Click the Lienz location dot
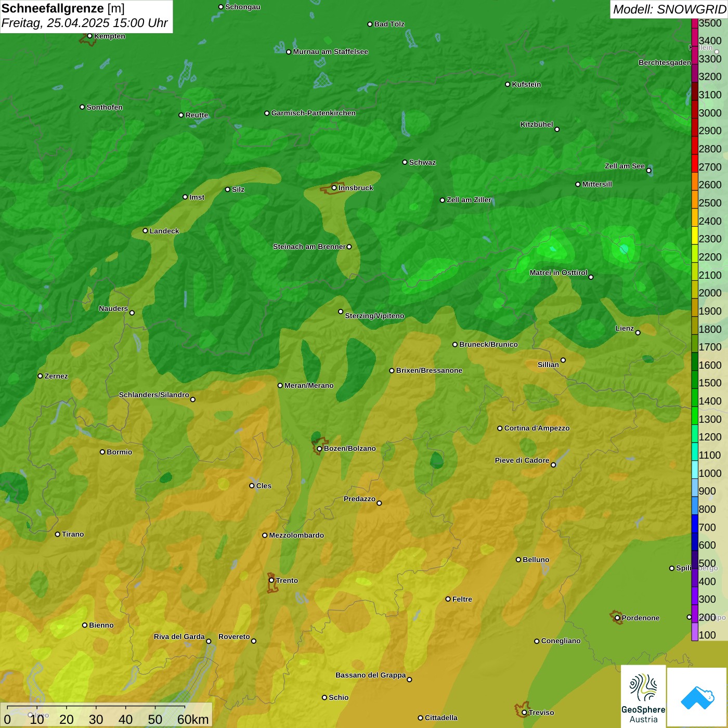728x728 pixels. tap(638, 333)
